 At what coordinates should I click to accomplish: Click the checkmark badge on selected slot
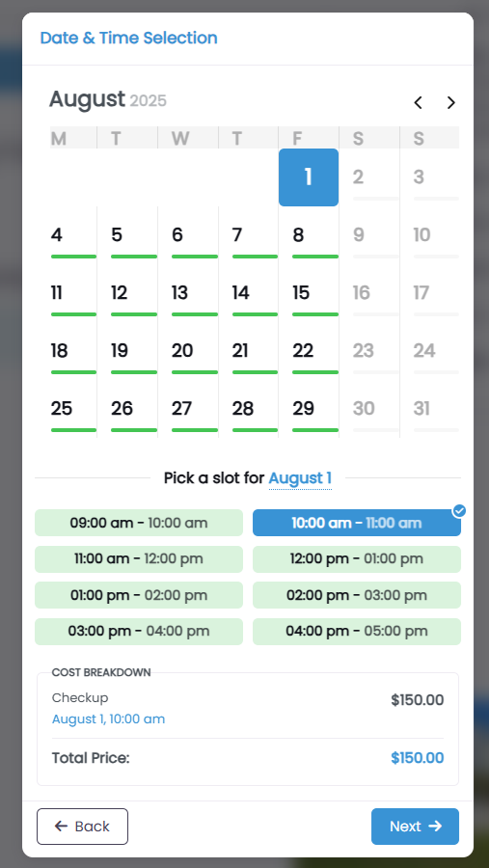coord(459,511)
